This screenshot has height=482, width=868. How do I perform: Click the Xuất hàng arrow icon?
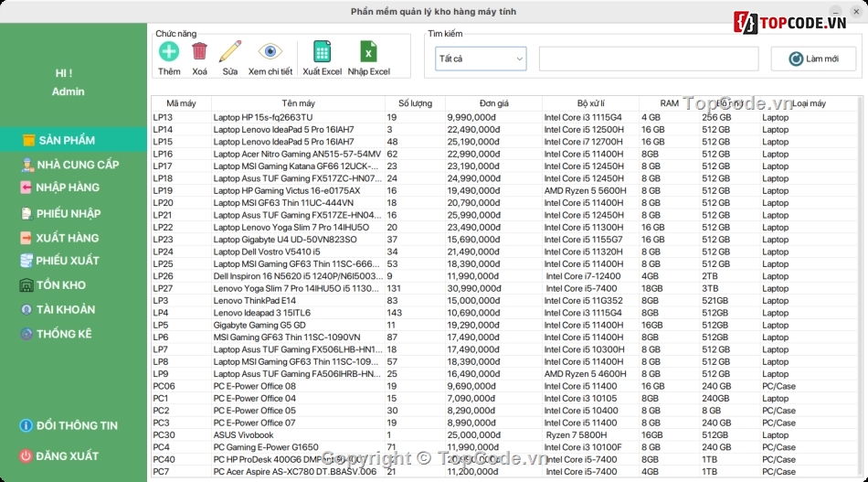click(x=26, y=238)
